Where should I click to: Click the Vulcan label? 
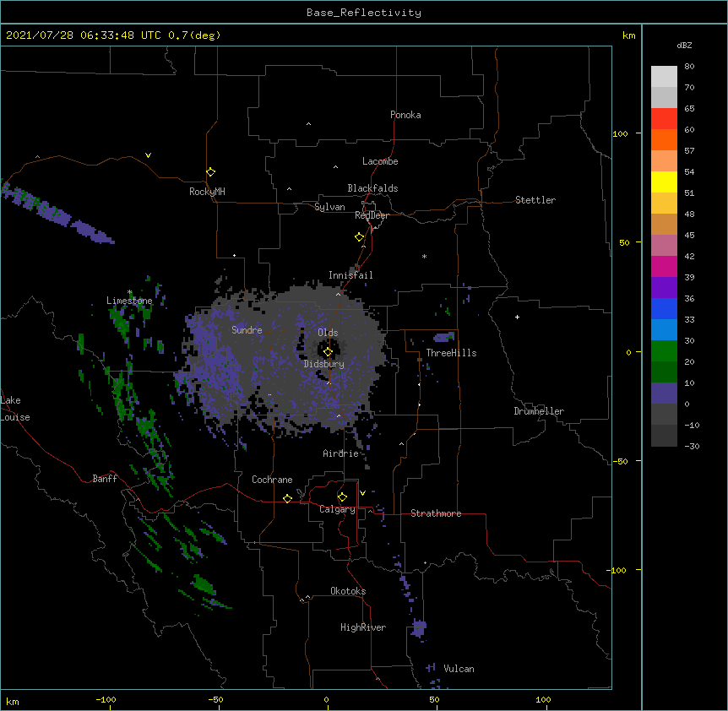click(x=459, y=669)
